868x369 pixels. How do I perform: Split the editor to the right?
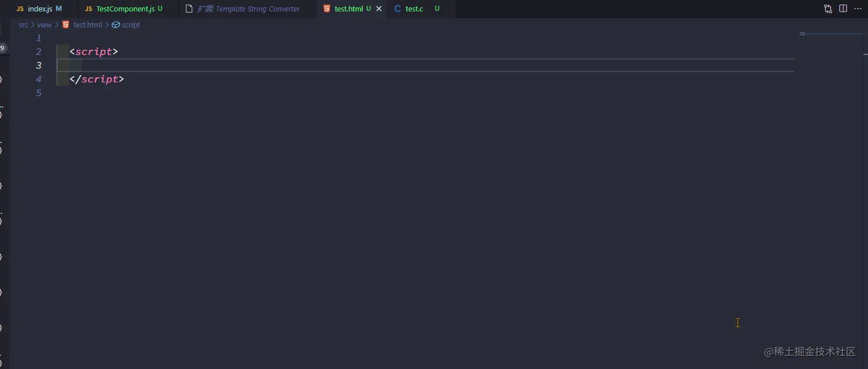click(x=843, y=9)
